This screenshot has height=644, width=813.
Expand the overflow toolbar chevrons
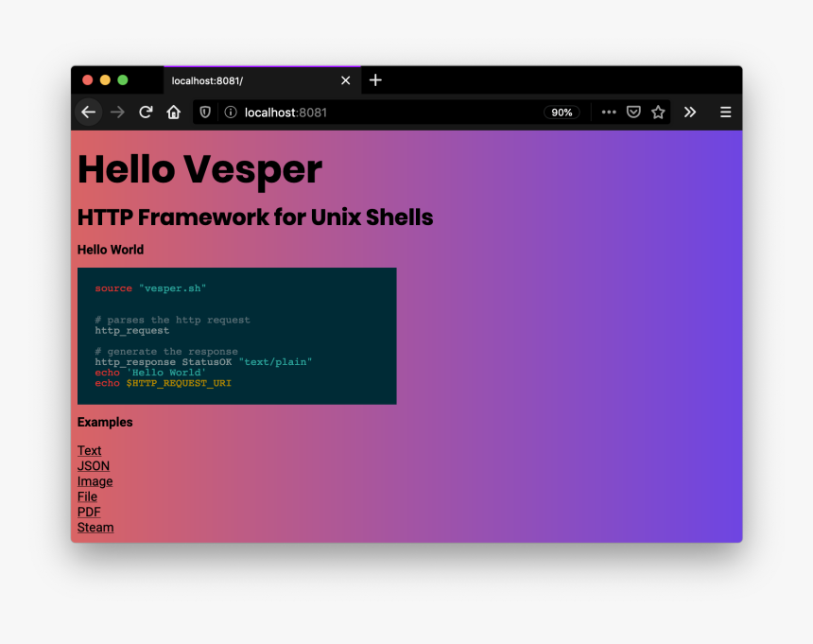click(689, 112)
